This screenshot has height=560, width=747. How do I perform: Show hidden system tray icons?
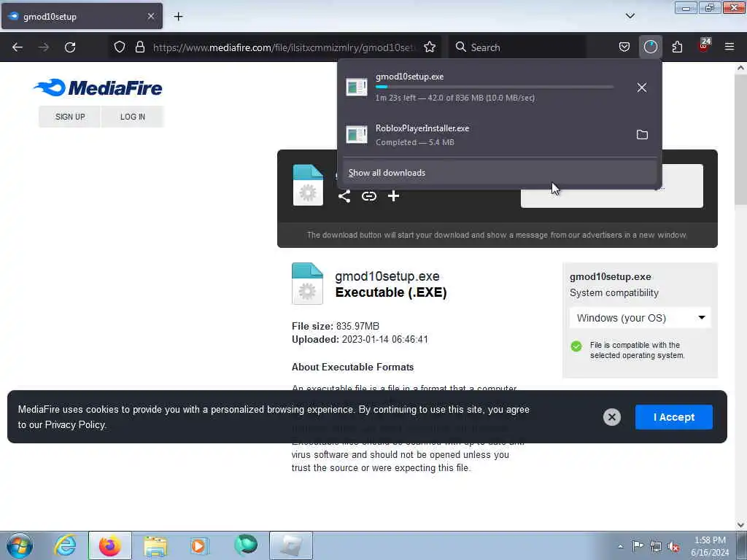[x=620, y=546]
